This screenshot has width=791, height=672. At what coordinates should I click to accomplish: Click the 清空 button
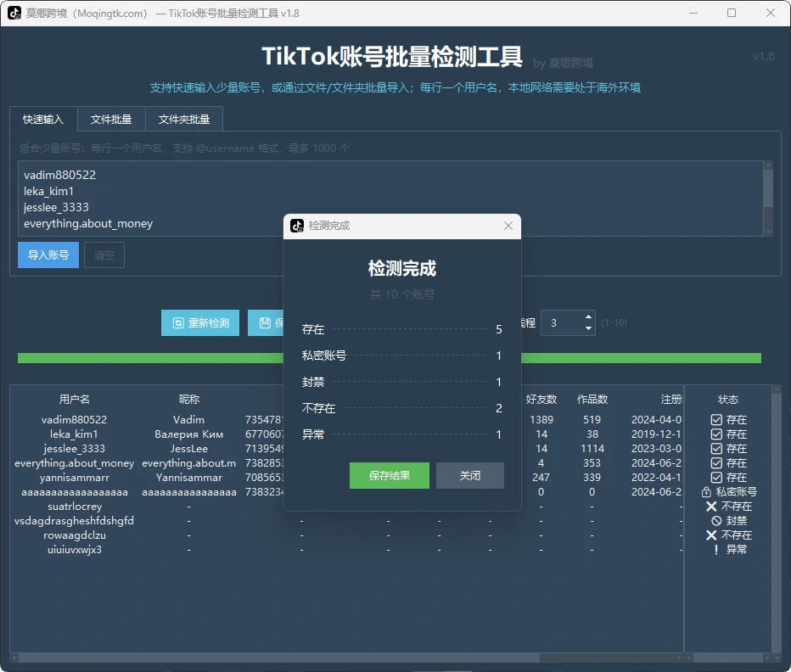point(104,255)
